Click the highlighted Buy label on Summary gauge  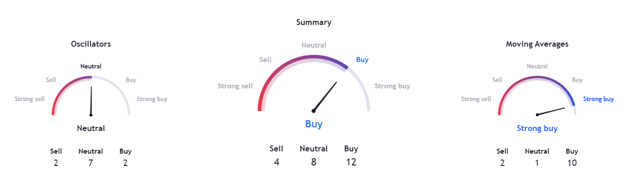pyautogui.click(x=362, y=59)
